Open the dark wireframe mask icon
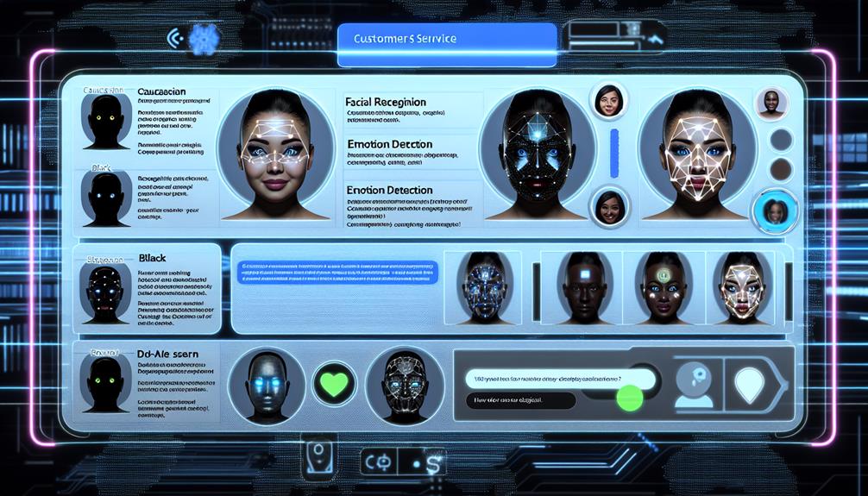Viewport: 868px width, 496px height. [x=405, y=386]
